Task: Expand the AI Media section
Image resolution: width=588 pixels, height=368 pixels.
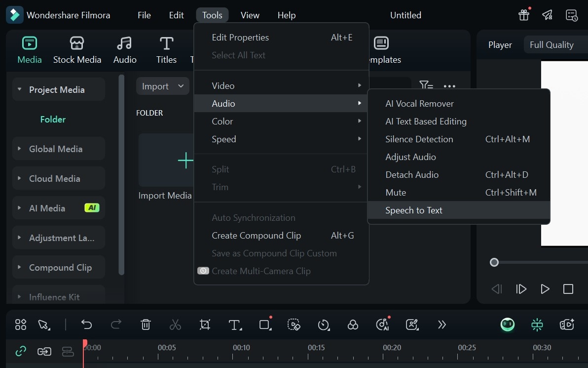Action: 19,207
